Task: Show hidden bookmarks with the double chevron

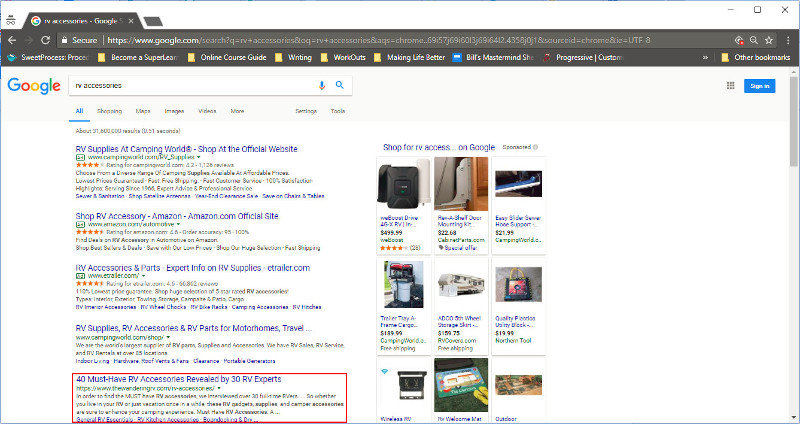Action: (706, 58)
